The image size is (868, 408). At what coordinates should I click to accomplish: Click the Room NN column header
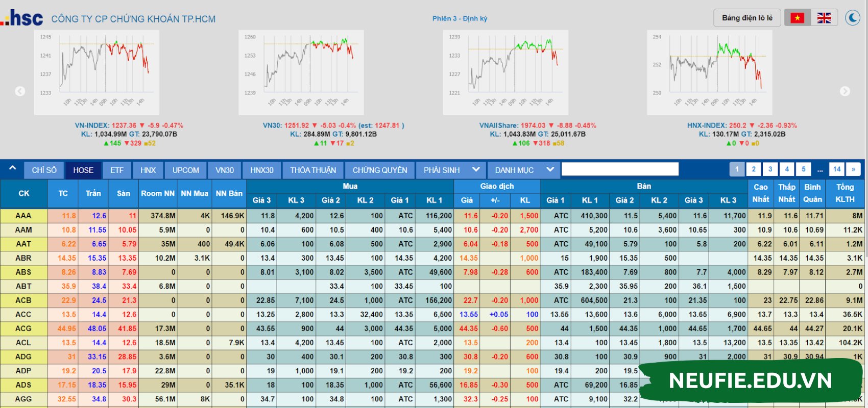point(158,194)
